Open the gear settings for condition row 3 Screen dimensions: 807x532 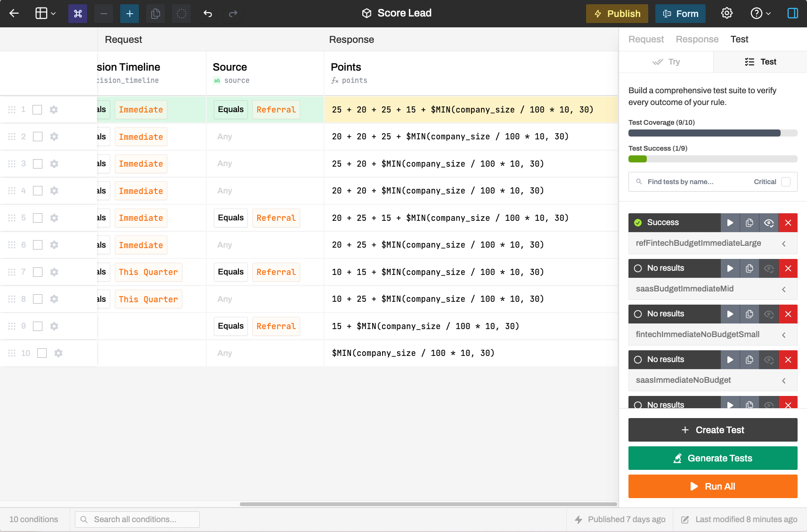coord(54,163)
